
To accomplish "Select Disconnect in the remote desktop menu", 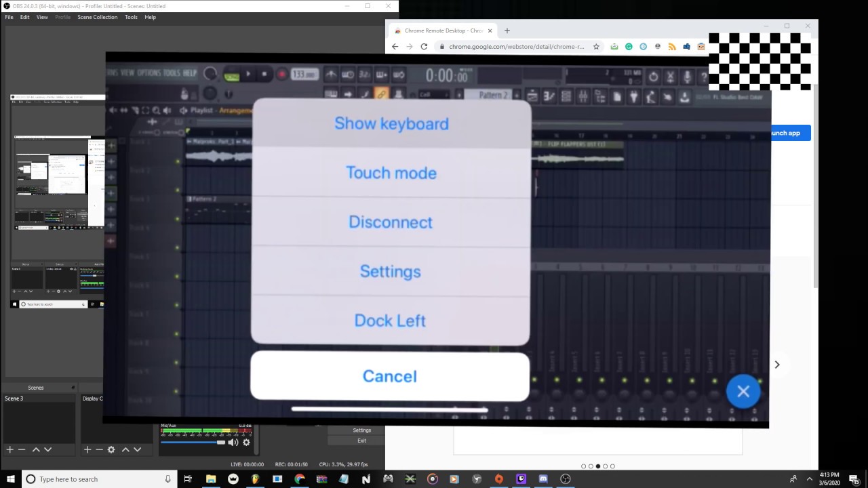I will (391, 222).
